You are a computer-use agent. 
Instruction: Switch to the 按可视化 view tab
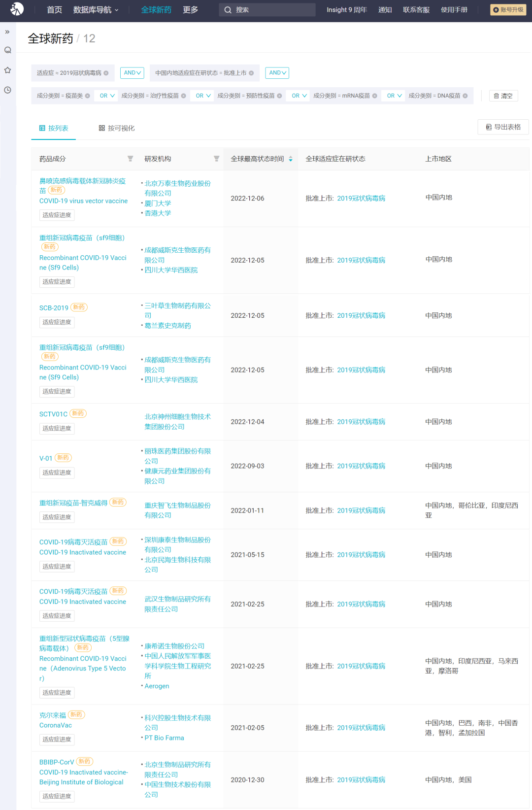[x=117, y=128]
